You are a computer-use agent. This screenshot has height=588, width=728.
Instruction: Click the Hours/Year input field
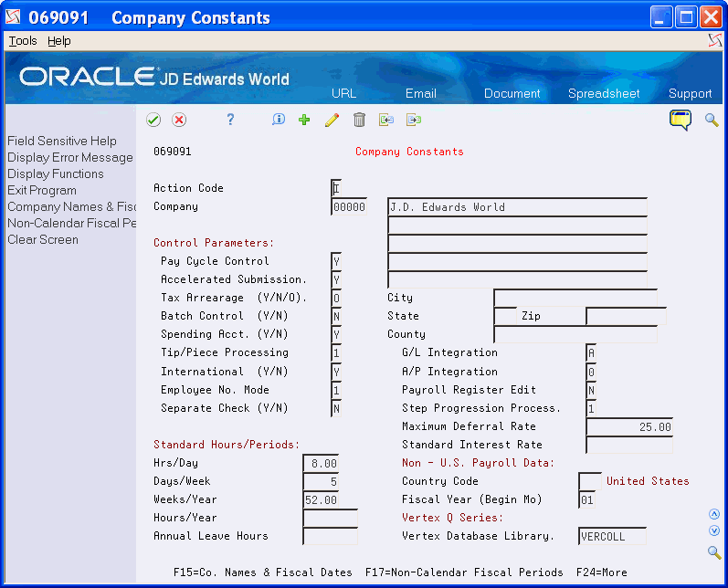(330, 518)
